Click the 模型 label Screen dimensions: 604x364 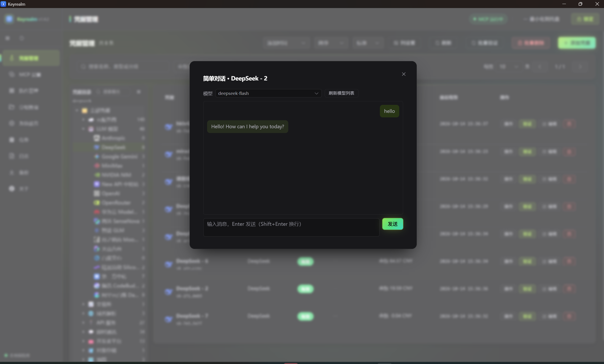point(208,93)
